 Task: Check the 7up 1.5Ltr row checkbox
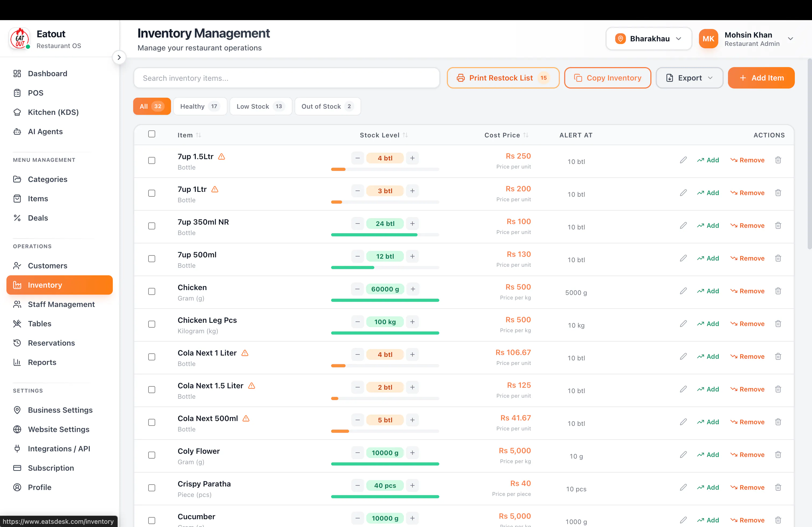click(152, 160)
